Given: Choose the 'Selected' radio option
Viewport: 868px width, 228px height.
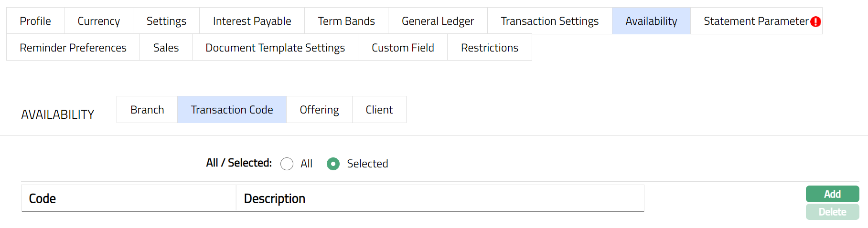Looking at the screenshot, I should pyautogui.click(x=333, y=164).
